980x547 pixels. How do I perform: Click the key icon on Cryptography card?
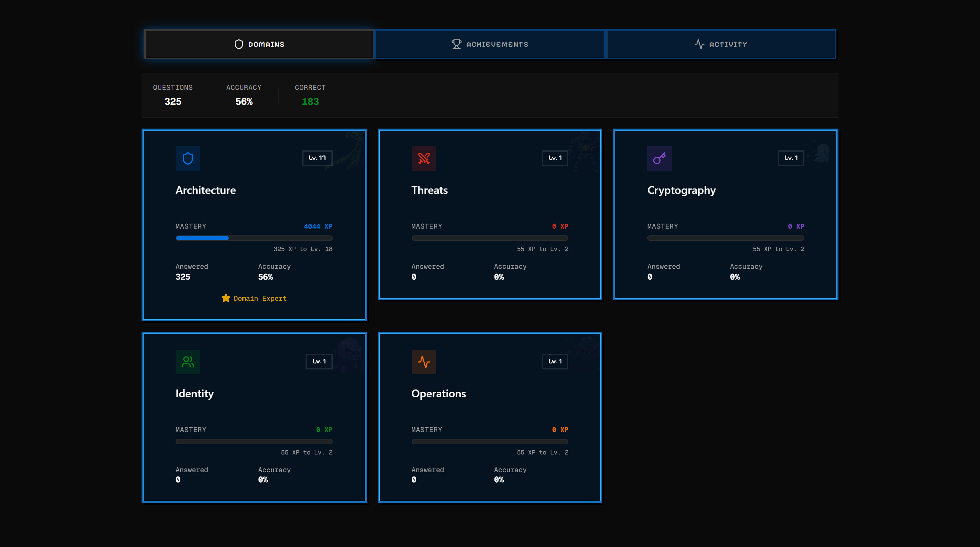(x=659, y=158)
